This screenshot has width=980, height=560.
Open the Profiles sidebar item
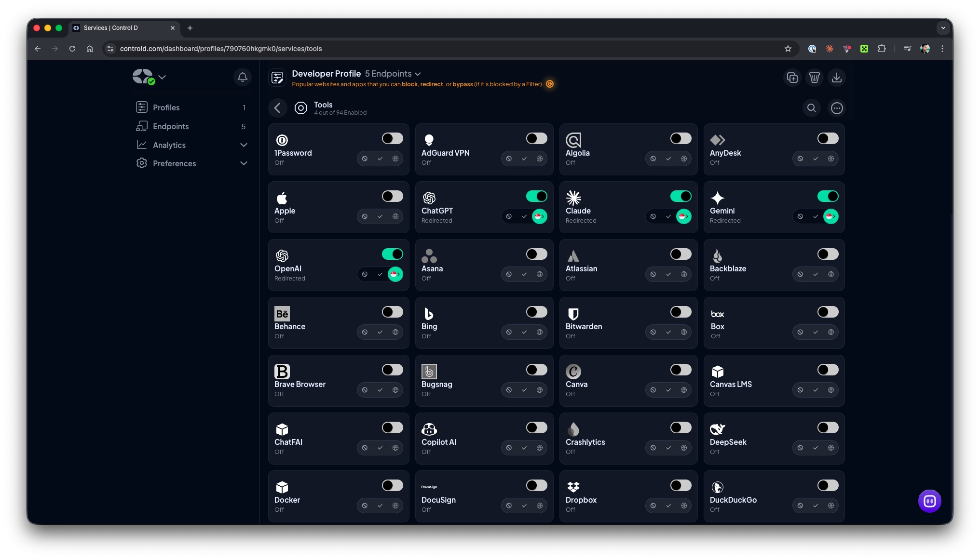[x=192, y=107]
